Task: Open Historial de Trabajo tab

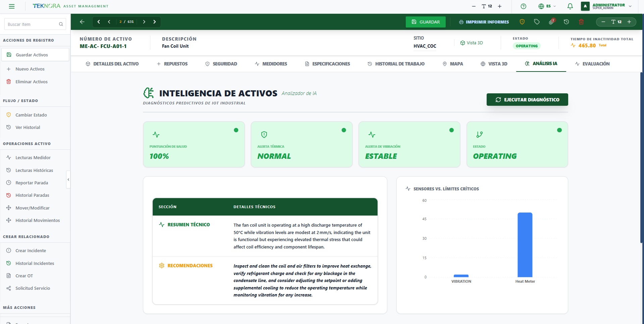Action: [x=396, y=64]
